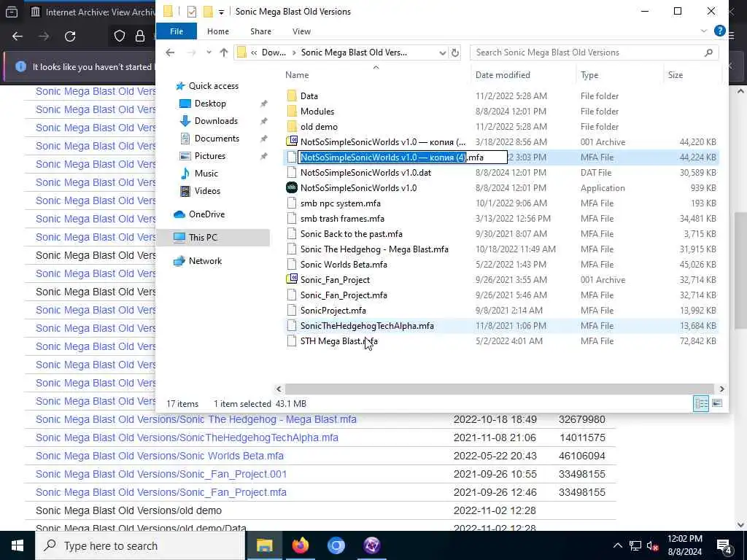
Task: Click Documents icon in navigation pane
Action: 185,139
